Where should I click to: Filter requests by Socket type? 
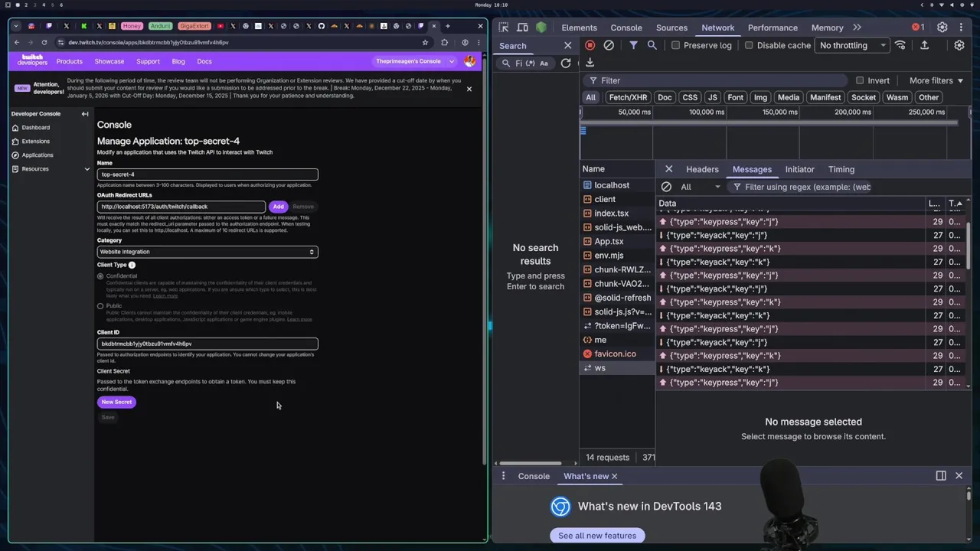[863, 97]
